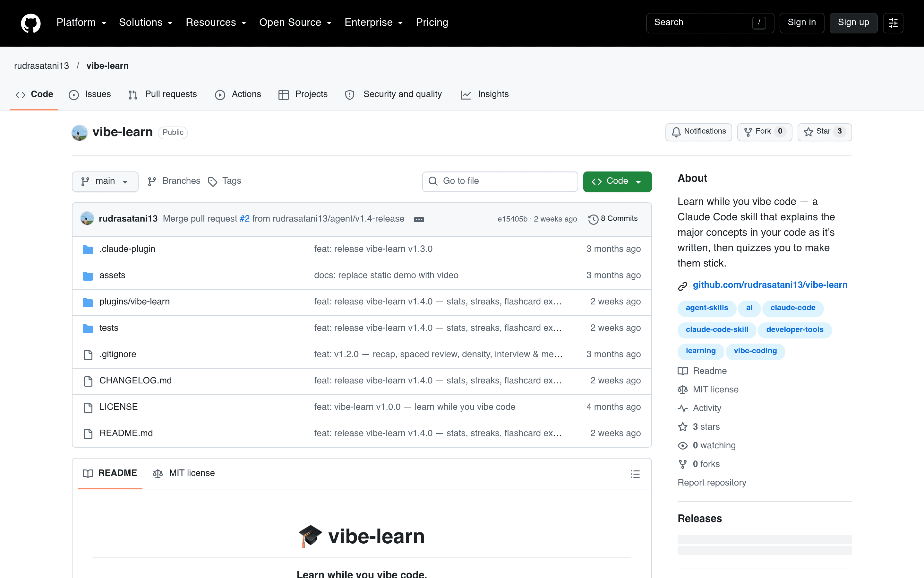Expand the Enterprise menu
Viewport: 924px width, 578px height.
[x=374, y=22]
